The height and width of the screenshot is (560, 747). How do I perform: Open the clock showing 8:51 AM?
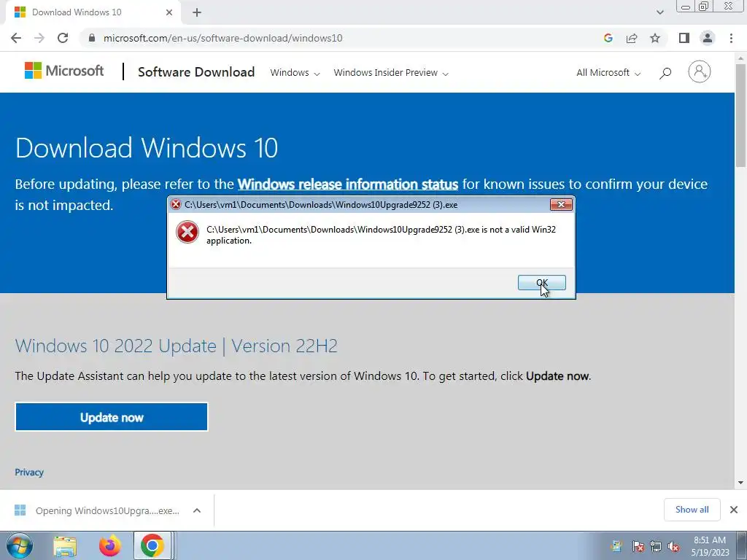pos(710,546)
